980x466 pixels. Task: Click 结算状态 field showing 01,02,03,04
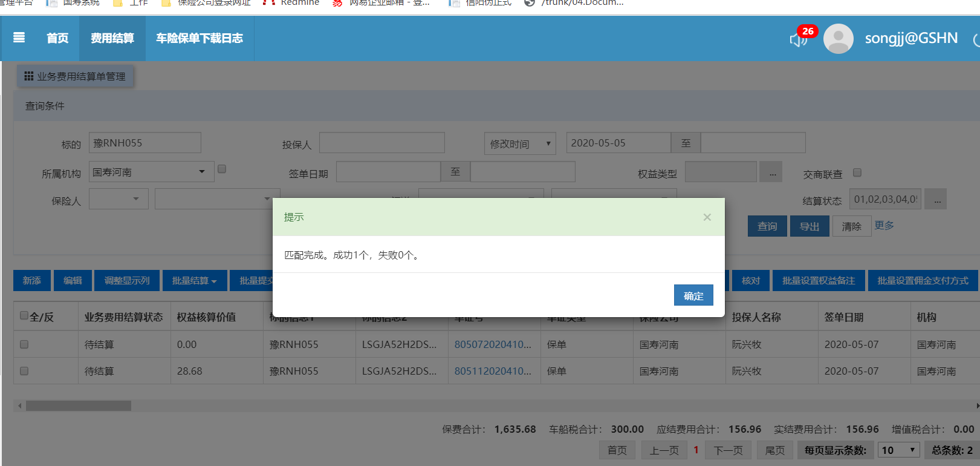[x=885, y=199]
